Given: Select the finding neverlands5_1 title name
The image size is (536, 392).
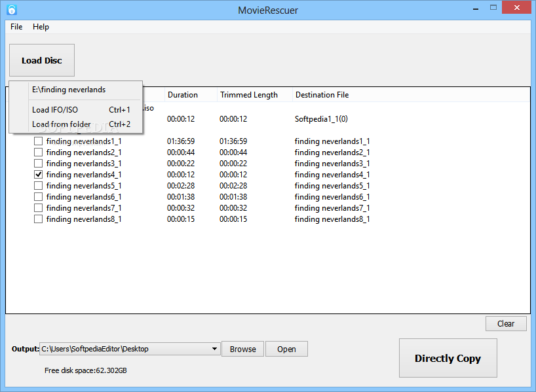Looking at the screenshot, I should coord(84,186).
